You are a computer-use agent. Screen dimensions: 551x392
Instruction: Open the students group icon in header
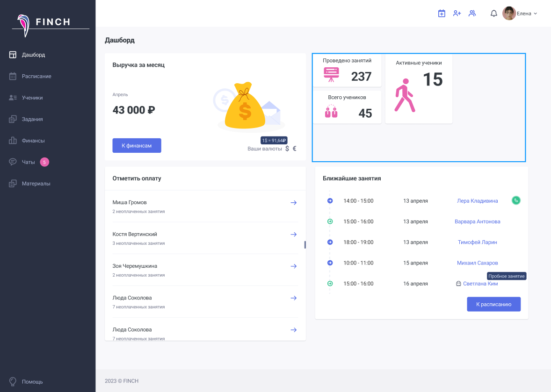click(x=472, y=14)
